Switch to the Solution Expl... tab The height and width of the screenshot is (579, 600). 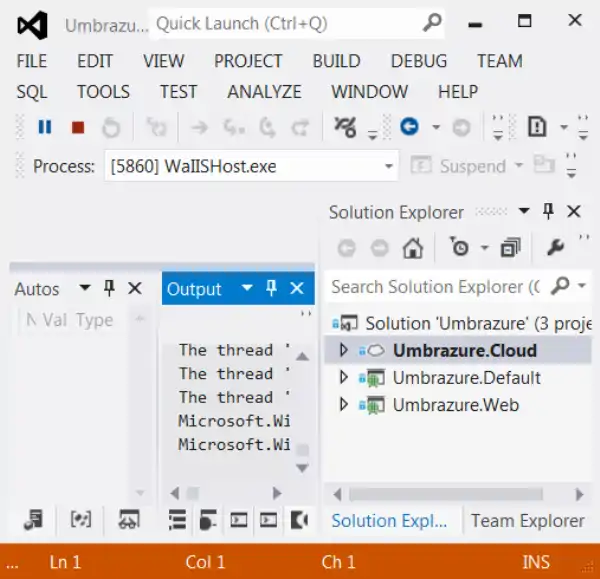[389, 521]
